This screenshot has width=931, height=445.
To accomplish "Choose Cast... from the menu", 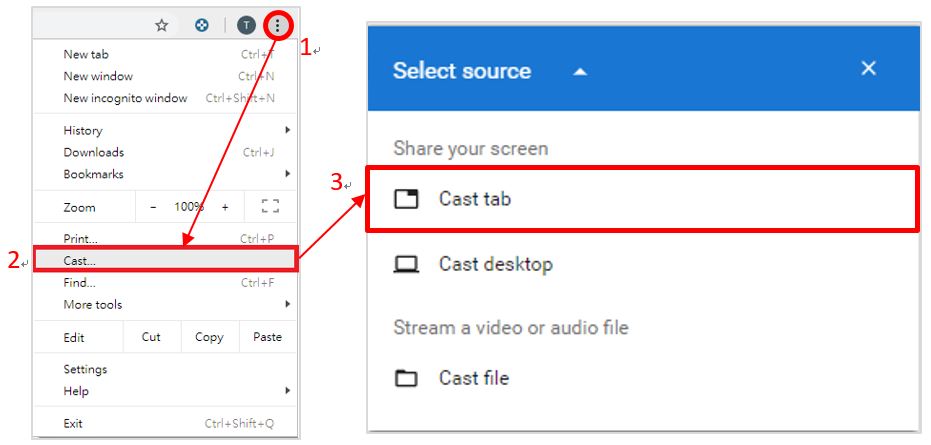I will pyautogui.click(x=164, y=260).
